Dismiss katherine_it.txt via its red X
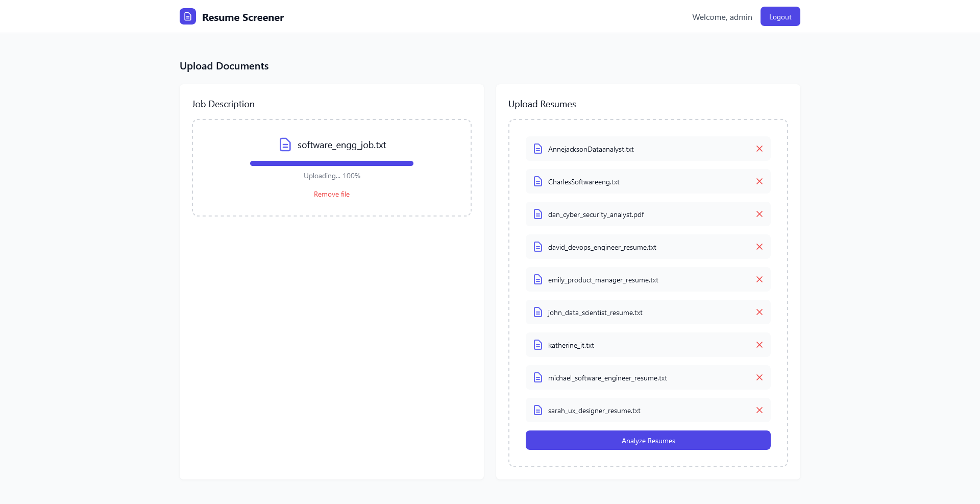The height and width of the screenshot is (504, 980). (x=759, y=345)
